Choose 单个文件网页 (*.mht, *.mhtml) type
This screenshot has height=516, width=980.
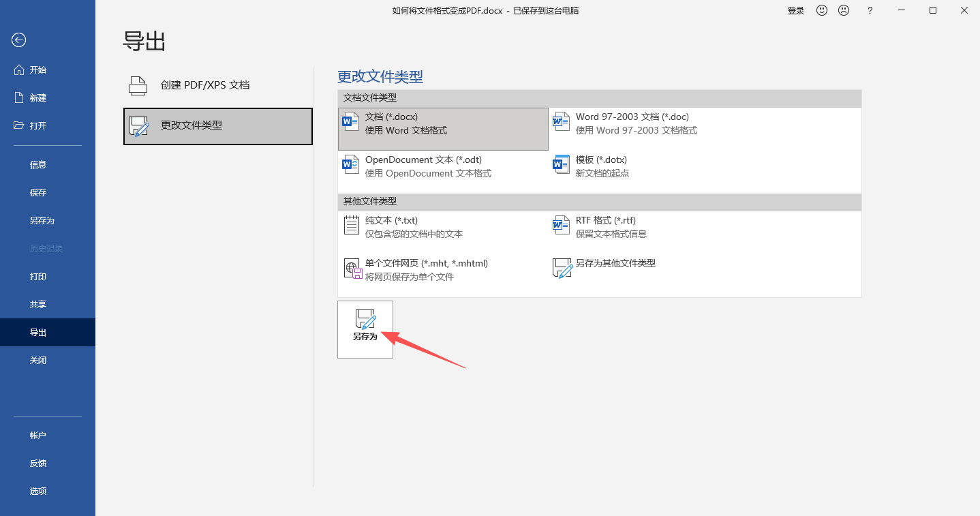(x=443, y=275)
